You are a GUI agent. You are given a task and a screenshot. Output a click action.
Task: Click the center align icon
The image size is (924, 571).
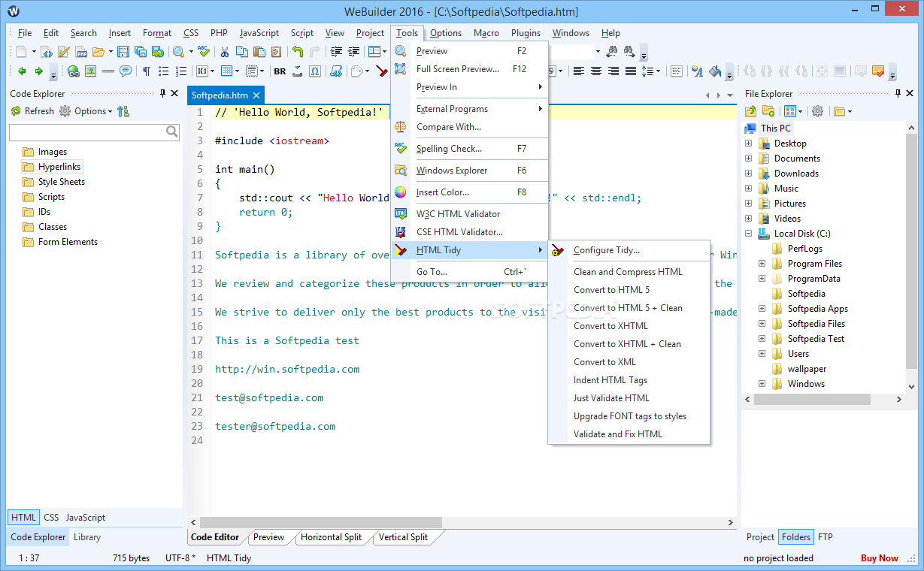[x=596, y=71]
